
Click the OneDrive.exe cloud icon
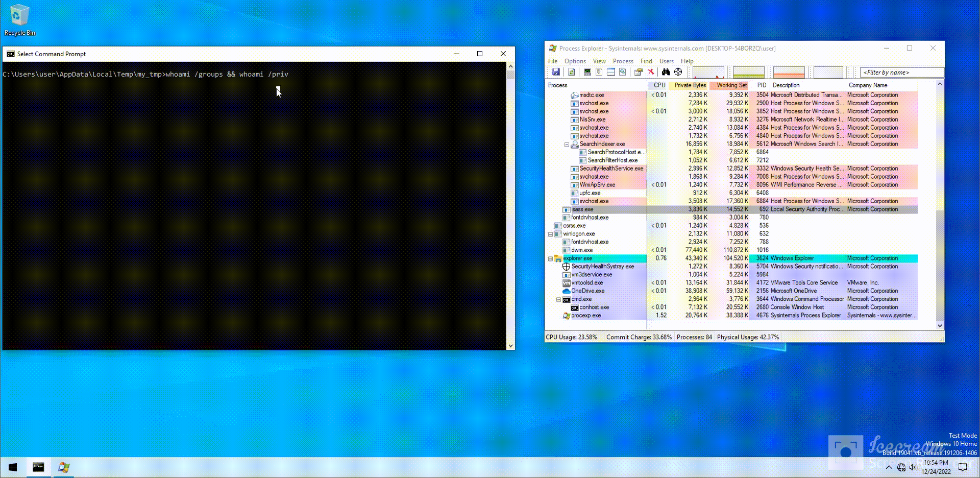pos(566,291)
